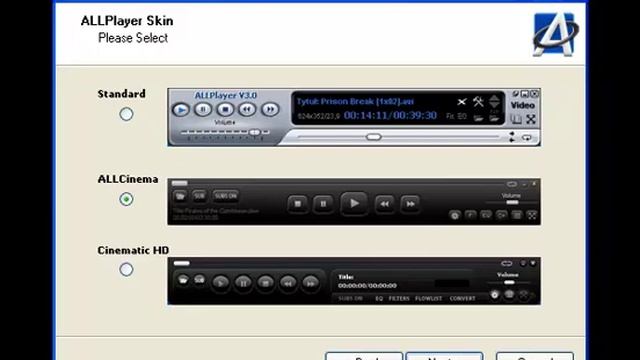Screen dimensions: 640x360
Task: Click FILTERS in the Cinematic HD preview
Action: pos(399,299)
